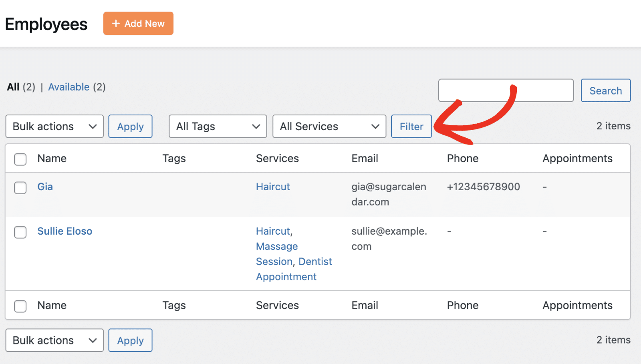The height and width of the screenshot is (364, 641).
Task: Open the All Services dropdown
Action: (x=329, y=127)
